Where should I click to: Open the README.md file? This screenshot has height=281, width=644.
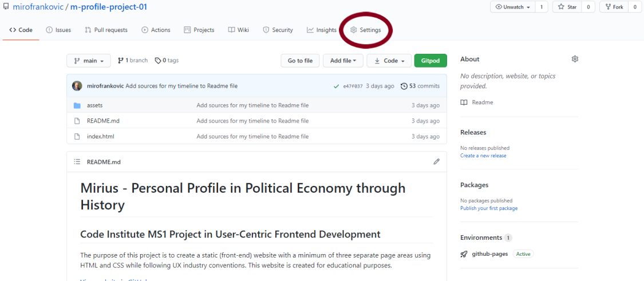point(103,121)
